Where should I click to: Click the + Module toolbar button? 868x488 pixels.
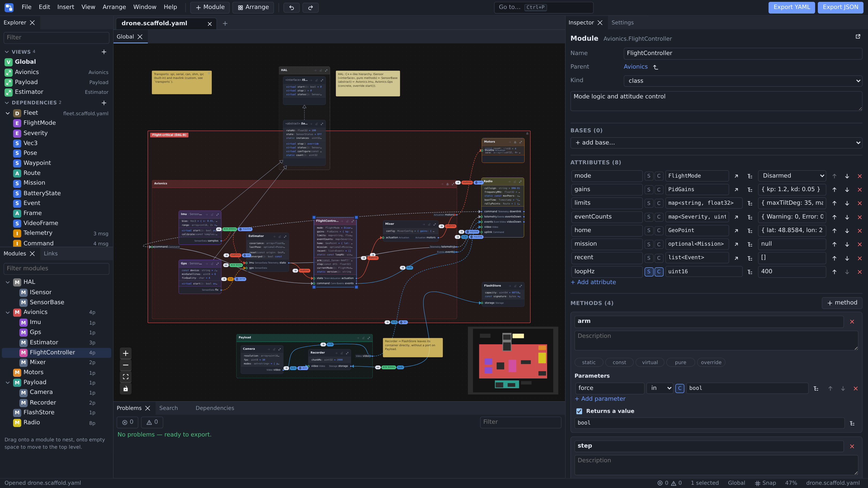210,7
